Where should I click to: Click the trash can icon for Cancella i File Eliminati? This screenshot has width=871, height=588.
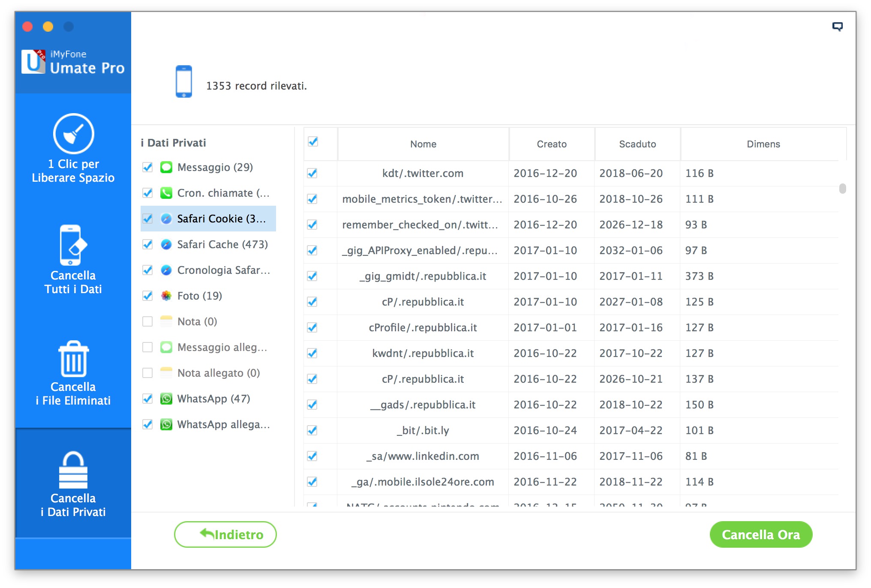[x=73, y=359]
